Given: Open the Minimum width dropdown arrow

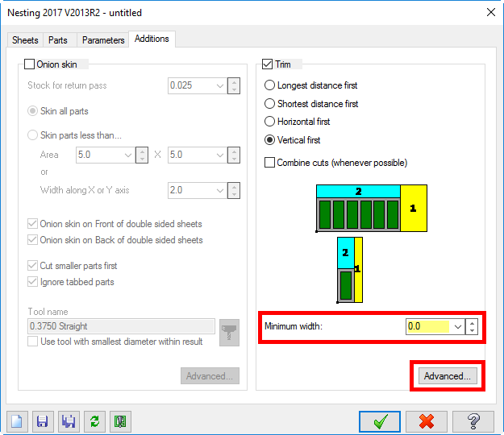Looking at the screenshot, I should click(458, 327).
